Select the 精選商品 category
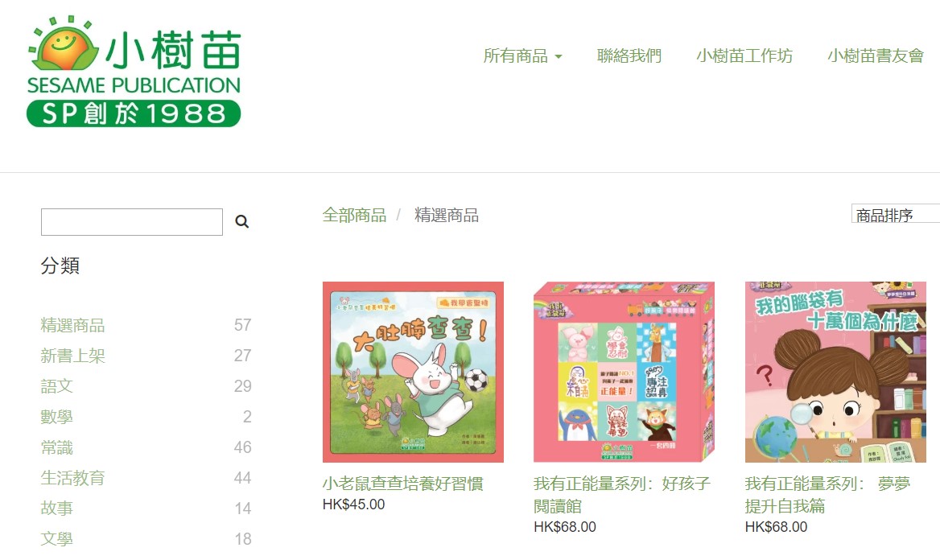Image resolution: width=940 pixels, height=560 pixels. click(72, 326)
